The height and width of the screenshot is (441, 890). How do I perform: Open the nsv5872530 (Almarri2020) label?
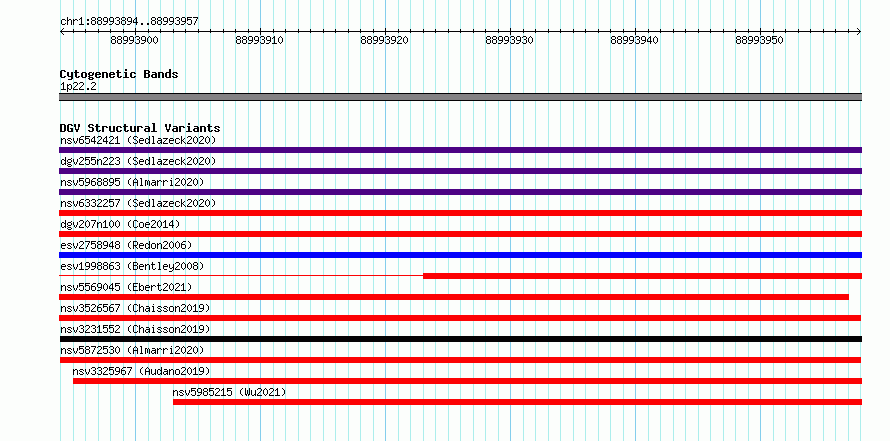132,350
